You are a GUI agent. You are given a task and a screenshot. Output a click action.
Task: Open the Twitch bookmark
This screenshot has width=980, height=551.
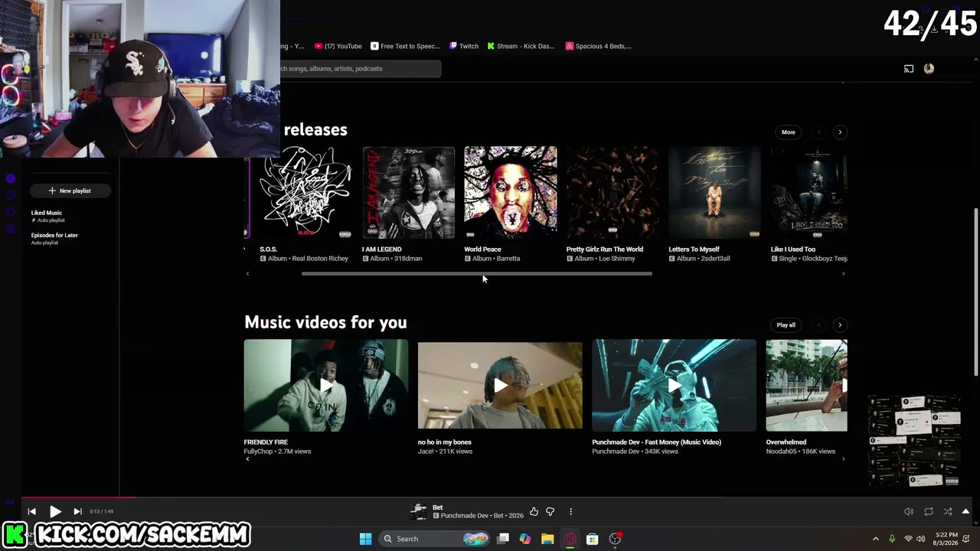click(464, 46)
